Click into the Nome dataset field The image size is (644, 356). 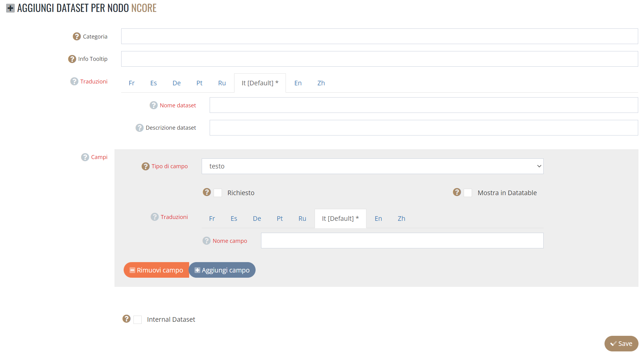click(x=424, y=105)
